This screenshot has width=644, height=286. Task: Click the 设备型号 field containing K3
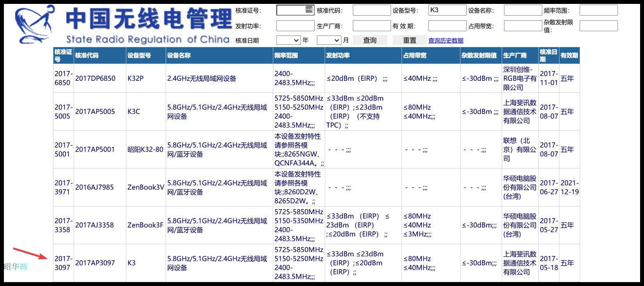[447, 10]
